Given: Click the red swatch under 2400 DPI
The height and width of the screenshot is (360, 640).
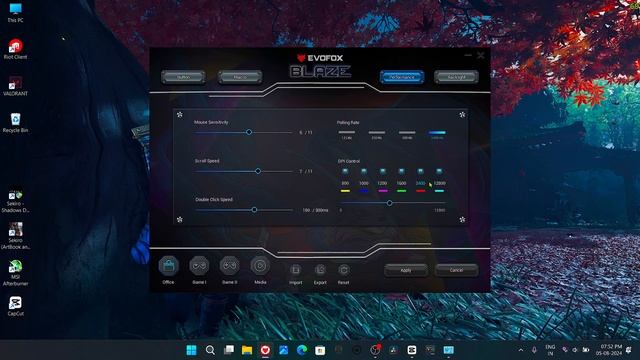Looking at the screenshot, I should point(420,191).
